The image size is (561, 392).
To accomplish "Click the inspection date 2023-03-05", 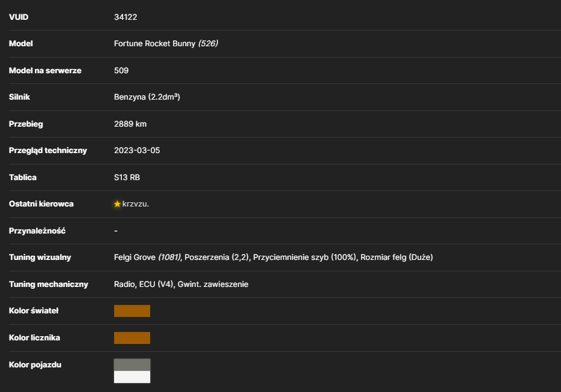I will coord(137,151).
